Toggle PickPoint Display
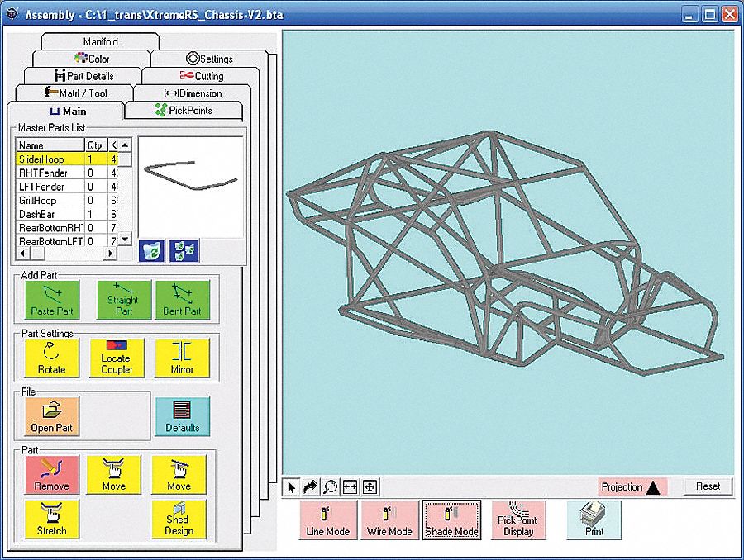This screenshot has height=560, width=744. (518, 520)
